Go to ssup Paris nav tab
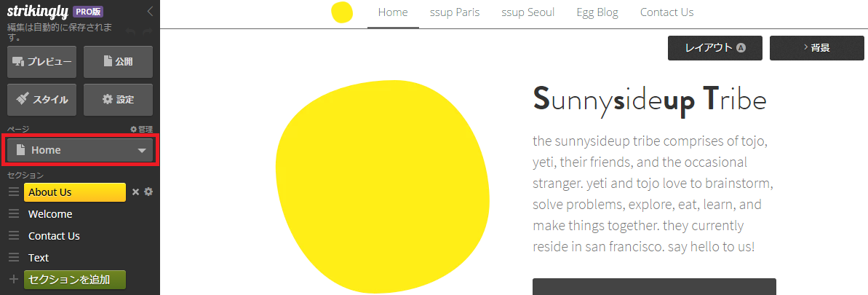 [x=455, y=12]
